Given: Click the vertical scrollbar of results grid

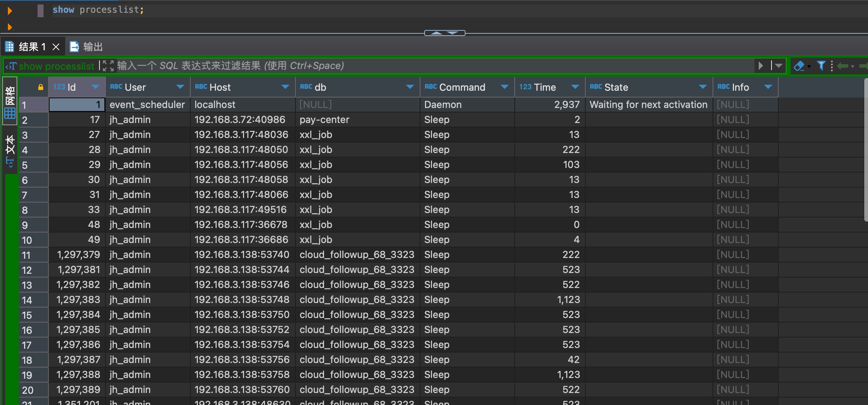Looking at the screenshot, I should (866, 150).
